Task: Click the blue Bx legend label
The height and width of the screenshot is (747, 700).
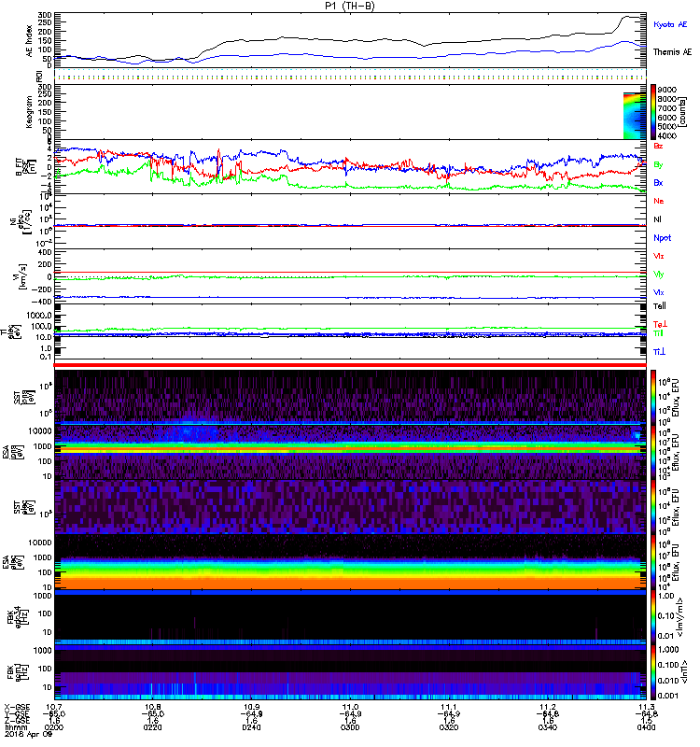Action: coord(658,182)
